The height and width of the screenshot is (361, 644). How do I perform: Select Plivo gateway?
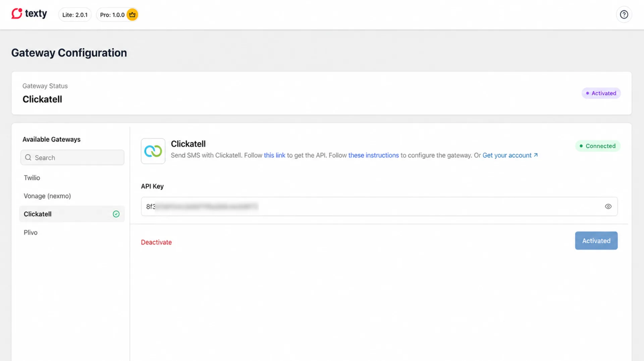coord(72,233)
